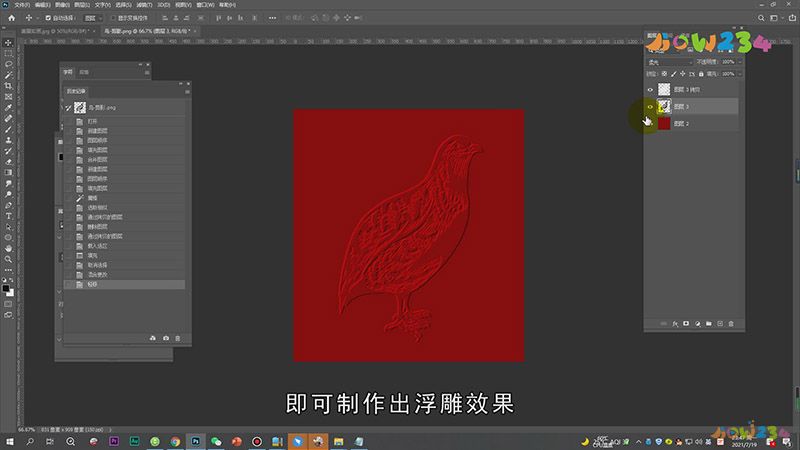
Task: Select the Hand tool
Action: (x=8, y=248)
